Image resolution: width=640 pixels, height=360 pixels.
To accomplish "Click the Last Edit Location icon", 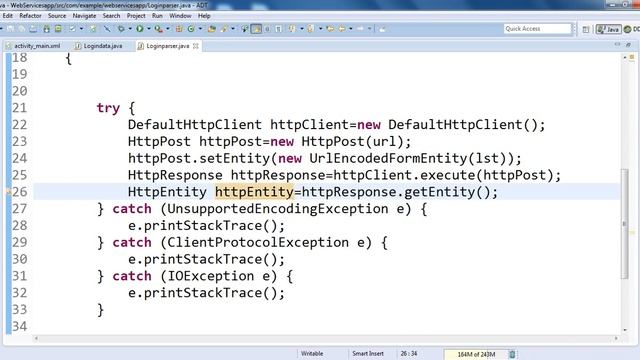I will click(330, 29).
